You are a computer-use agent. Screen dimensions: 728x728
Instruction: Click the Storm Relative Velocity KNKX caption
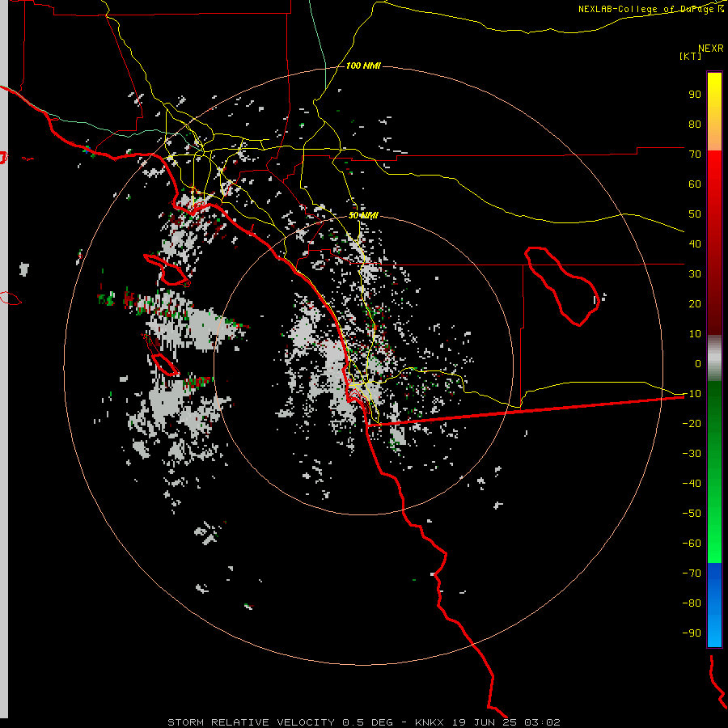[x=363, y=722]
